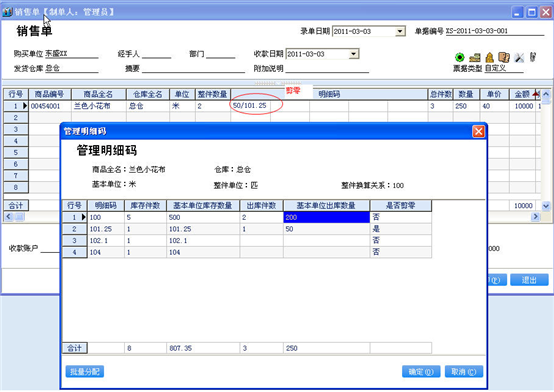The image size is (554, 392).
Task: Click the sales order window title icon
Action: coord(7,12)
